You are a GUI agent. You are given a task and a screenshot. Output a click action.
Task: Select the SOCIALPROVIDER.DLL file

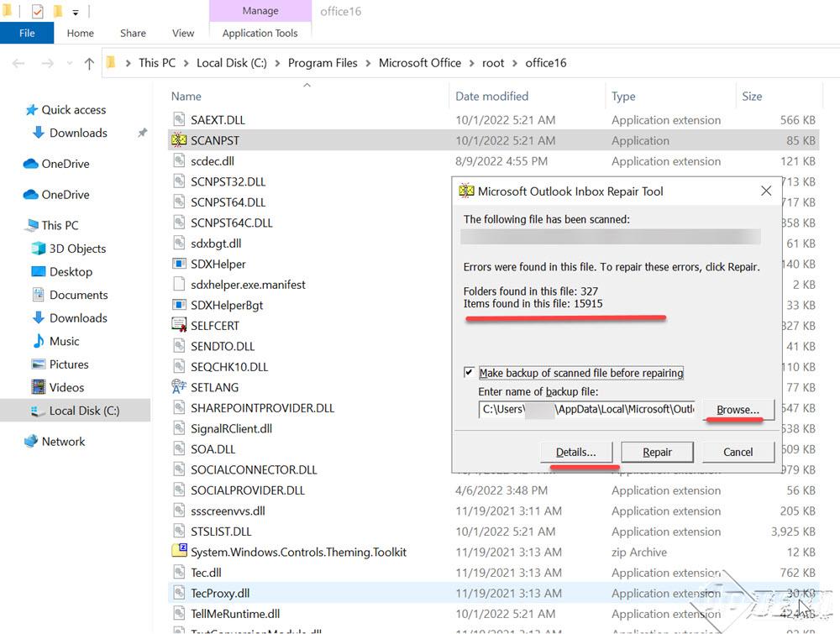(x=493, y=490)
